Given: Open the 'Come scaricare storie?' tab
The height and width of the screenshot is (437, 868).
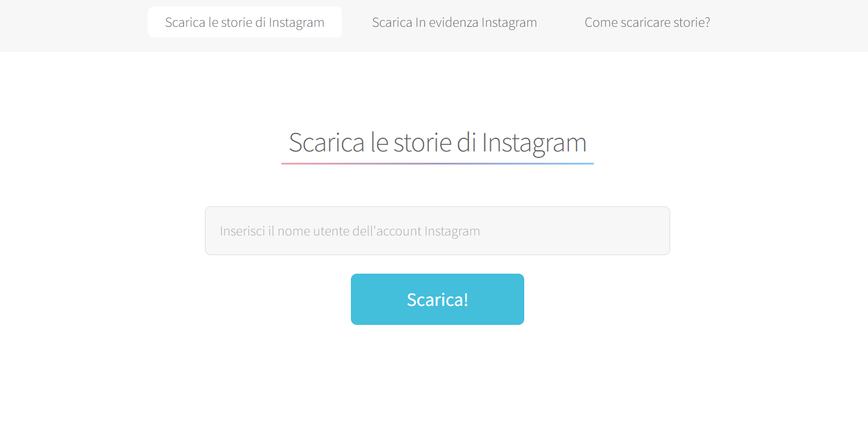Looking at the screenshot, I should (x=647, y=22).
